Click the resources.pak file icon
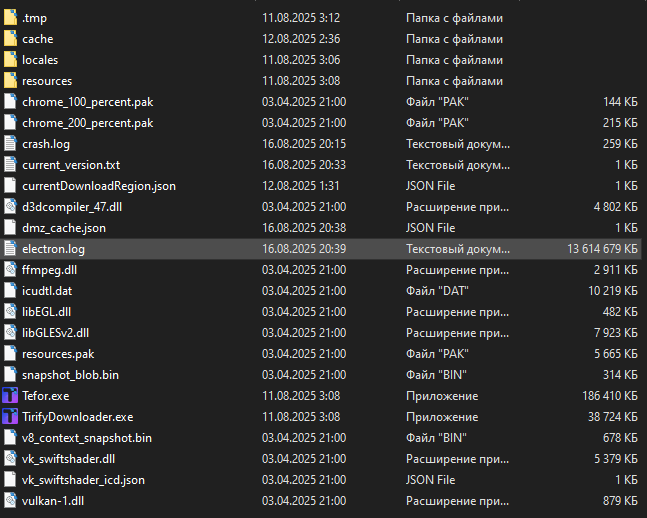This screenshot has height=518, width=647. (10, 353)
